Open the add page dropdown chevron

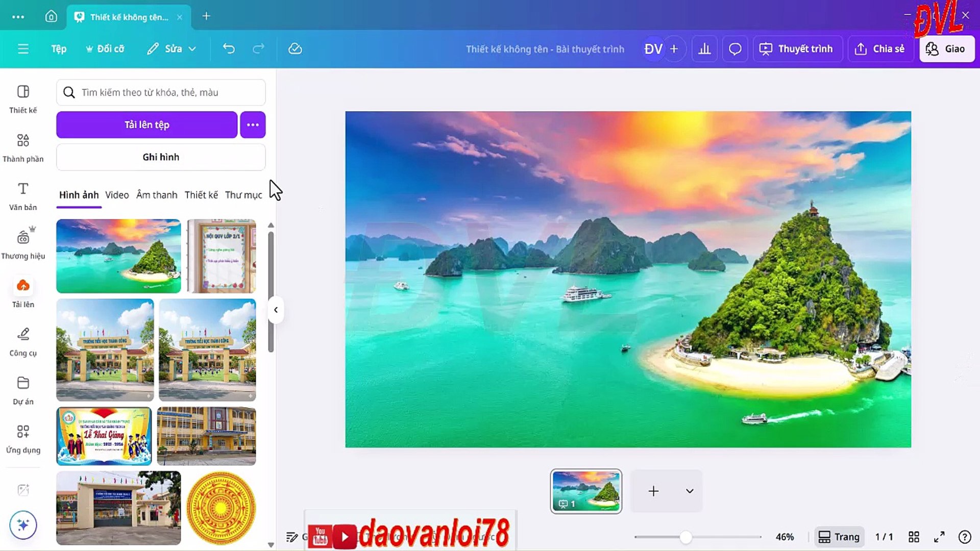coord(690,491)
